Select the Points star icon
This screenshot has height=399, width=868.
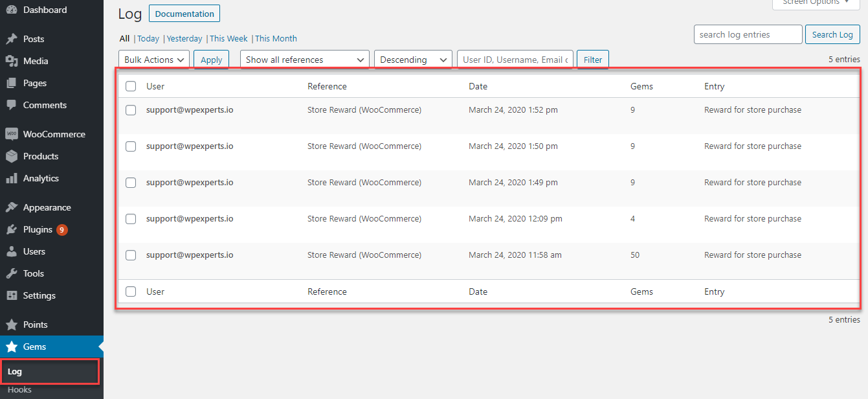[12, 325]
